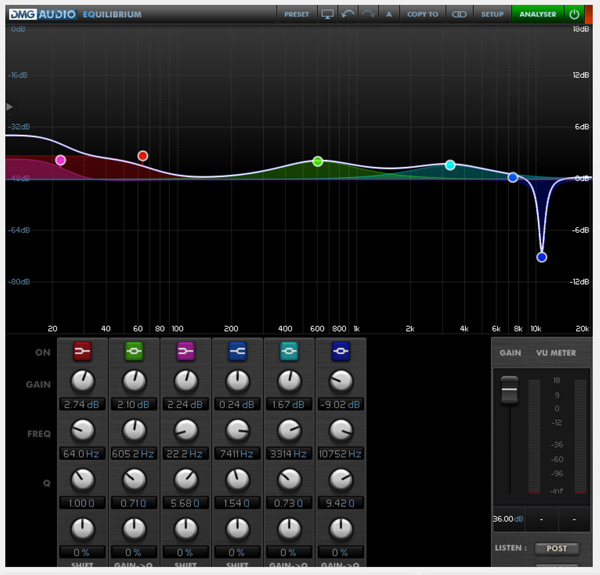Click Q knob above 1.00 Q
The height and width of the screenshot is (575, 600).
[x=82, y=480]
